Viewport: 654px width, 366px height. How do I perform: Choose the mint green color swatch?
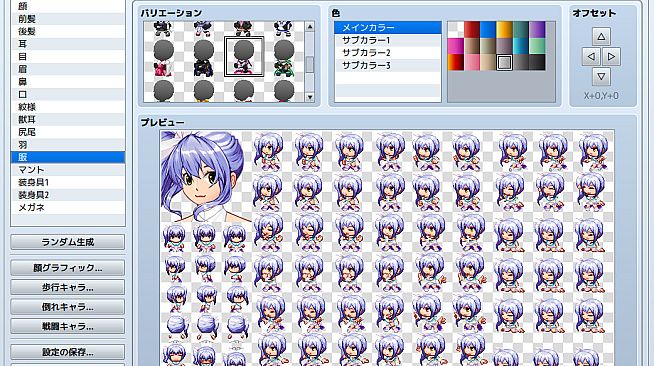click(537, 46)
